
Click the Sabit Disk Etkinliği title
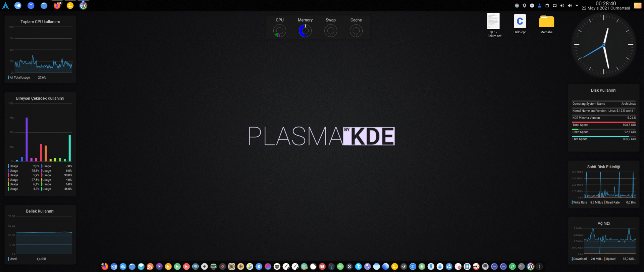tap(604, 167)
